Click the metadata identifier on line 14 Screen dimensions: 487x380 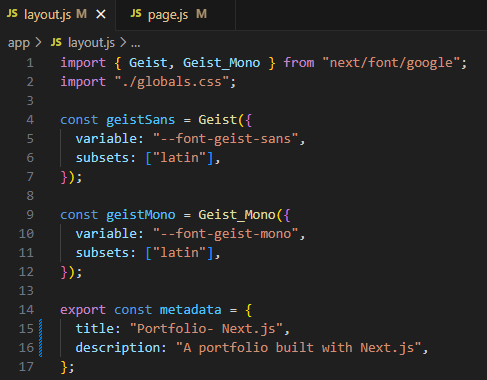click(x=190, y=310)
